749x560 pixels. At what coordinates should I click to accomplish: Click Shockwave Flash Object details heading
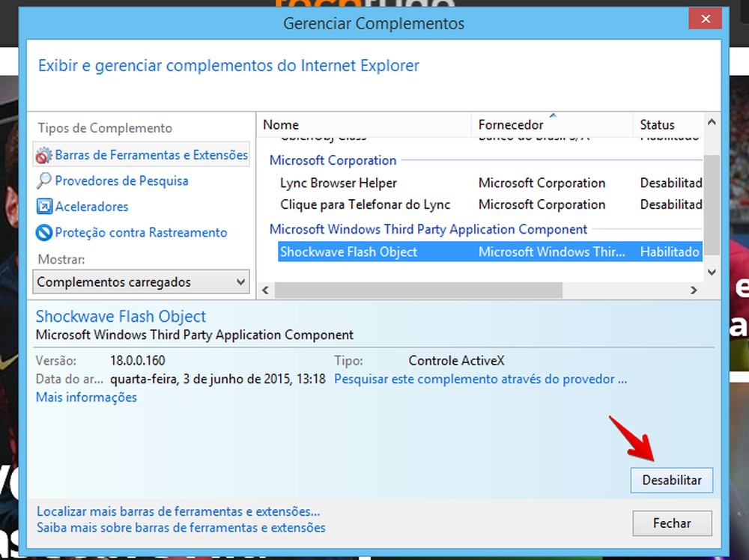click(x=121, y=316)
